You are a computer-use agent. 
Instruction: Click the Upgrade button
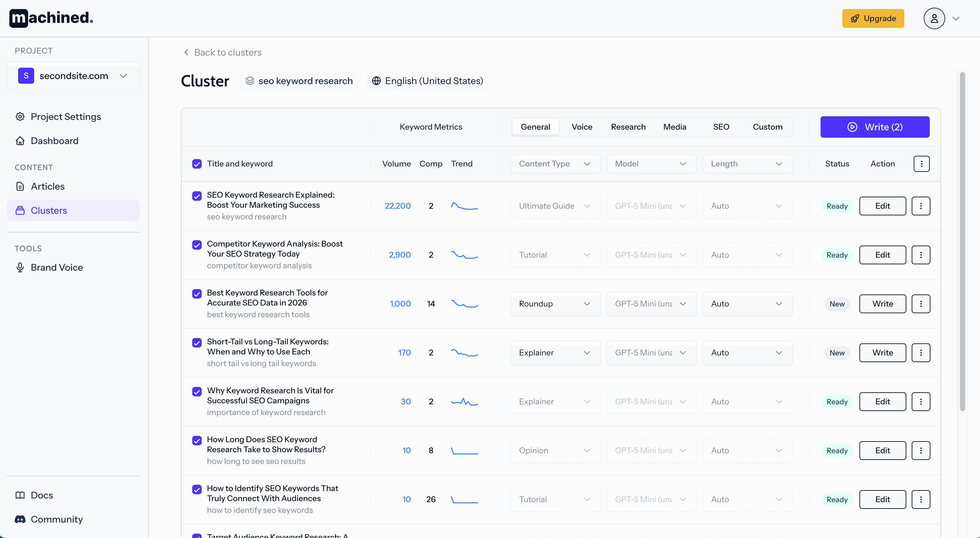[x=873, y=18]
